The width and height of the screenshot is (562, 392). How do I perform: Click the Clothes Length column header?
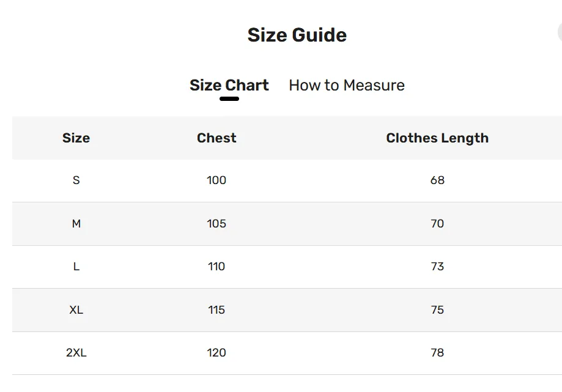coord(437,138)
